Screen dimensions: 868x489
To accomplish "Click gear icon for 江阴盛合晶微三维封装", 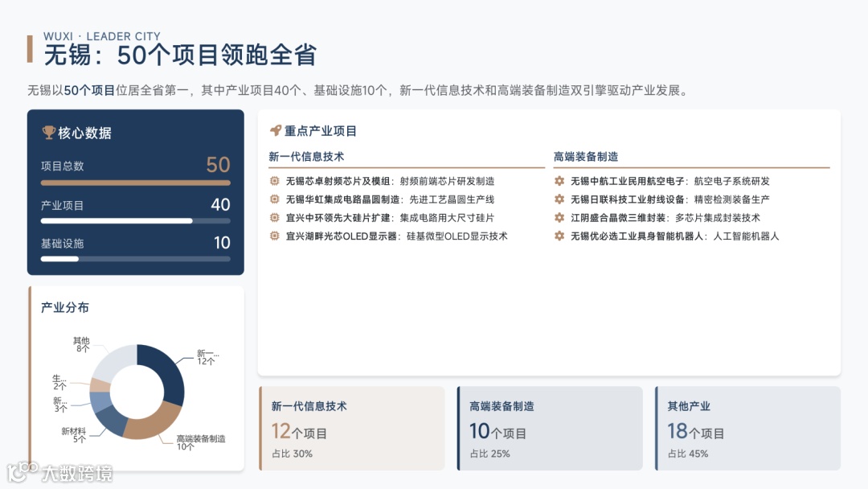I will tap(559, 218).
